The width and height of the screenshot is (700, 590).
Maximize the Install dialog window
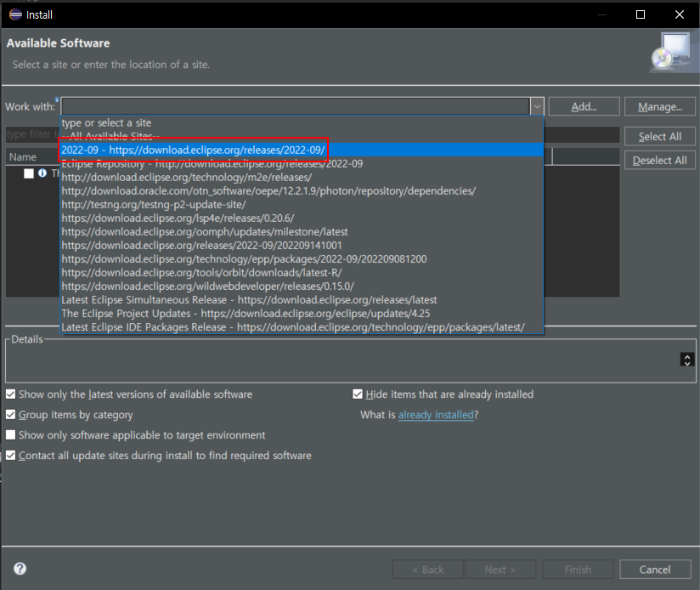(x=641, y=14)
